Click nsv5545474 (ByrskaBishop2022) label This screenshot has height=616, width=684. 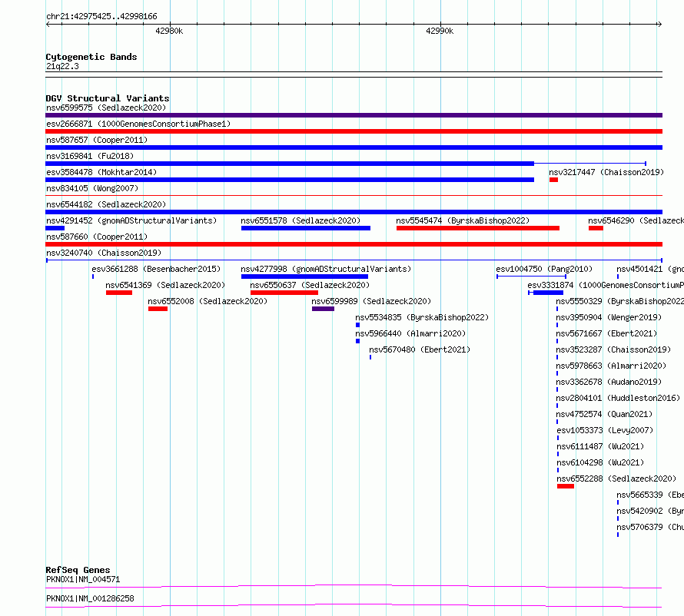463,220
